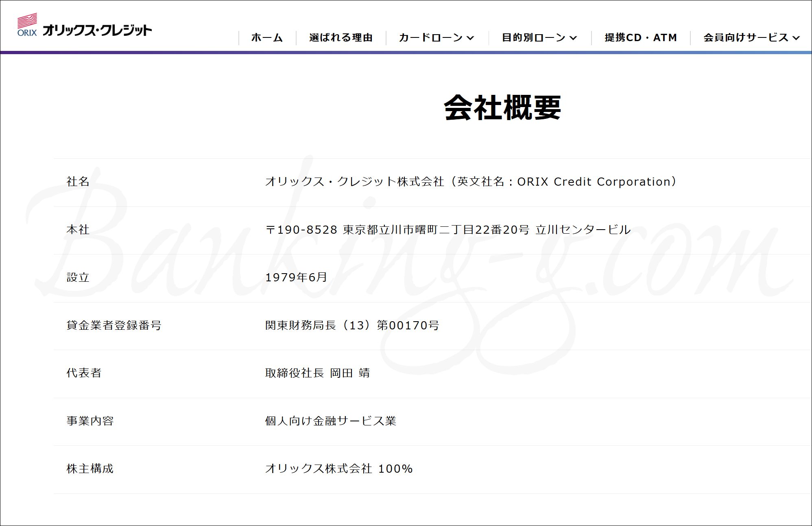The width and height of the screenshot is (812, 526).
Task: Select the 個人向け金融サービス業 text
Action: (331, 421)
